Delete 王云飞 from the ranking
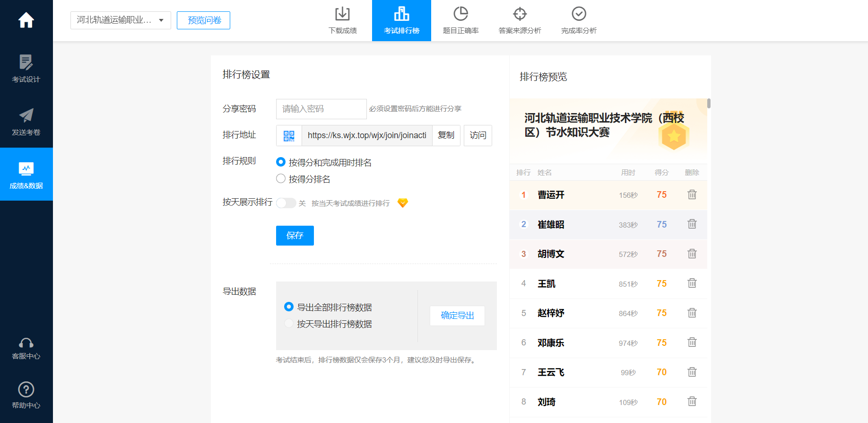Viewport: 868px width, 423px height. pyautogui.click(x=692, y=372)
